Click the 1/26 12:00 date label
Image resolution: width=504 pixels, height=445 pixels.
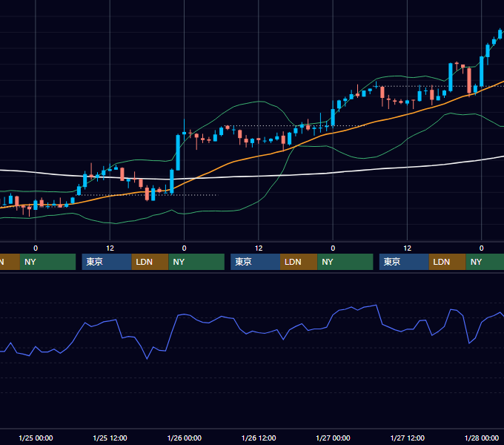click(x=259, y=438)
